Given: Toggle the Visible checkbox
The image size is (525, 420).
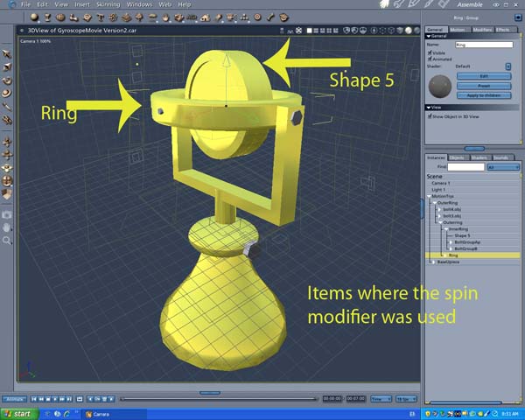Looking at the screenshot, I should pyautogui.click(x=429, y=52).
